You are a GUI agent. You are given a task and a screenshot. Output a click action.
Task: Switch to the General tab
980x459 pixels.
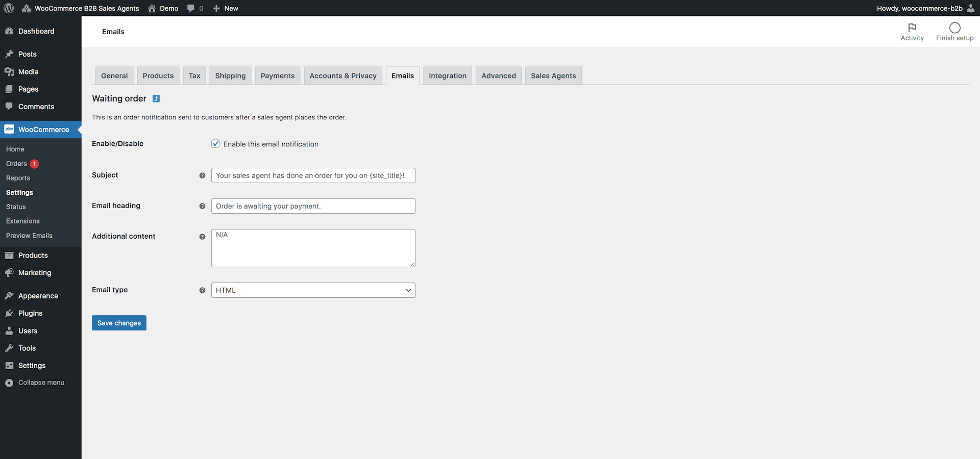tap(114, 75)
